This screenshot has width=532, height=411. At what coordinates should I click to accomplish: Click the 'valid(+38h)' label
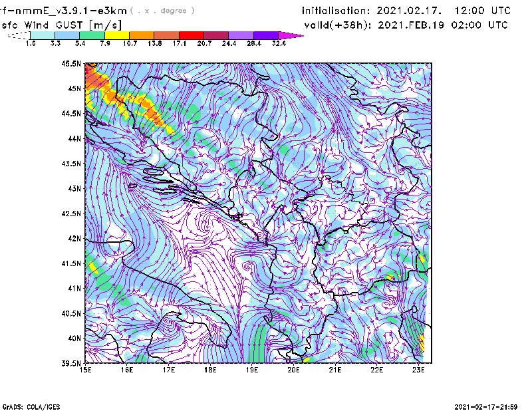338,25
